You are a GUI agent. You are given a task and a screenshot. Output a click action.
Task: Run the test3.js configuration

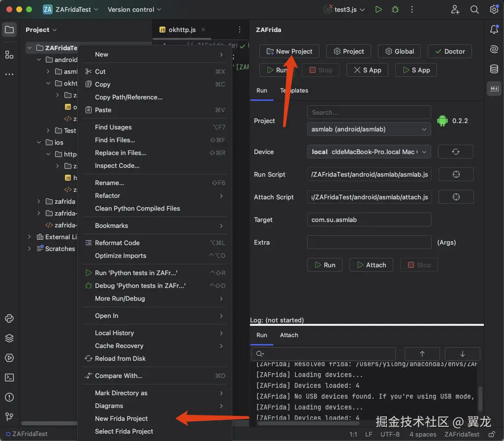(x=378, y=10)
